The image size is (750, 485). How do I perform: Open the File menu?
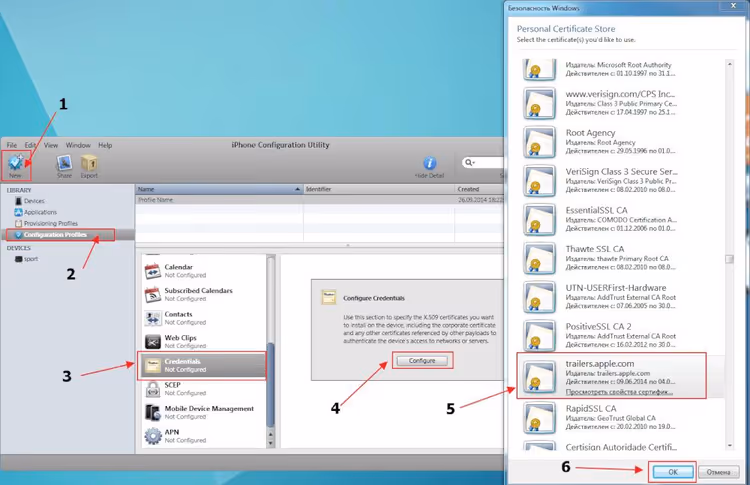11,145
